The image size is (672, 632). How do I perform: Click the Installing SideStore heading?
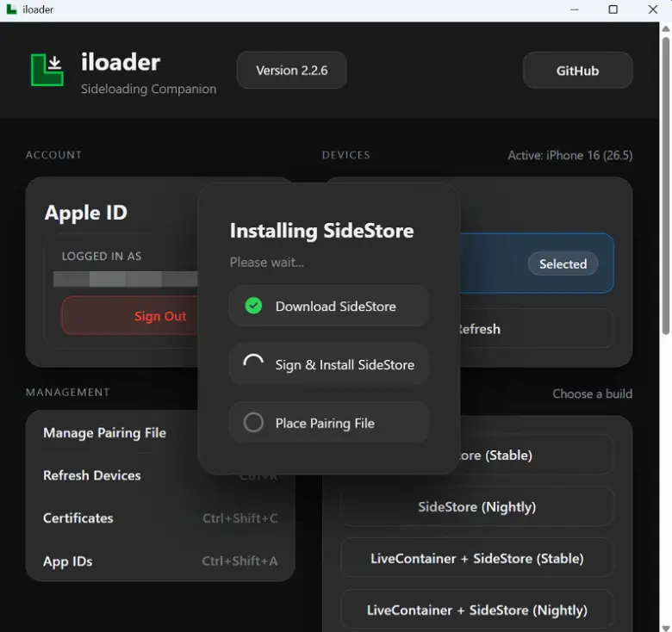(322, 231)
